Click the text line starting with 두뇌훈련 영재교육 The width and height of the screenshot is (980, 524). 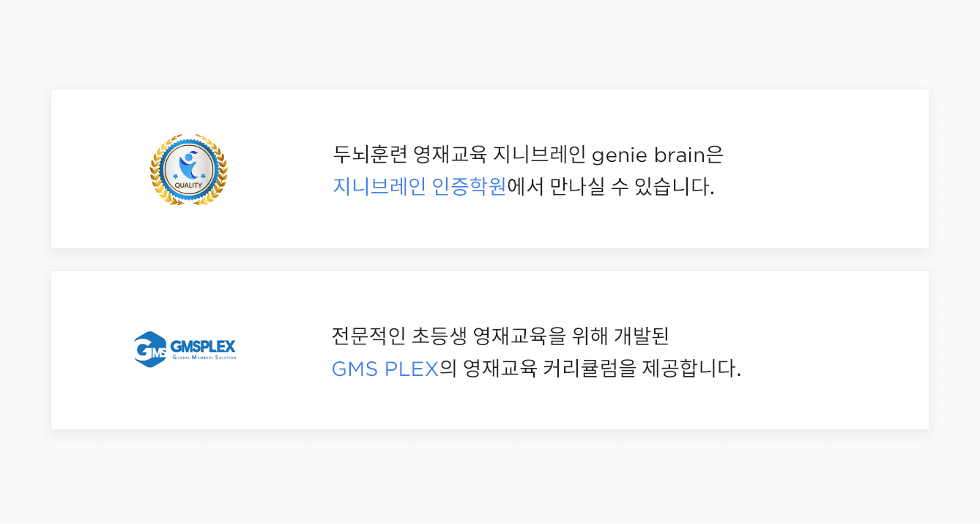pos(527,155)
